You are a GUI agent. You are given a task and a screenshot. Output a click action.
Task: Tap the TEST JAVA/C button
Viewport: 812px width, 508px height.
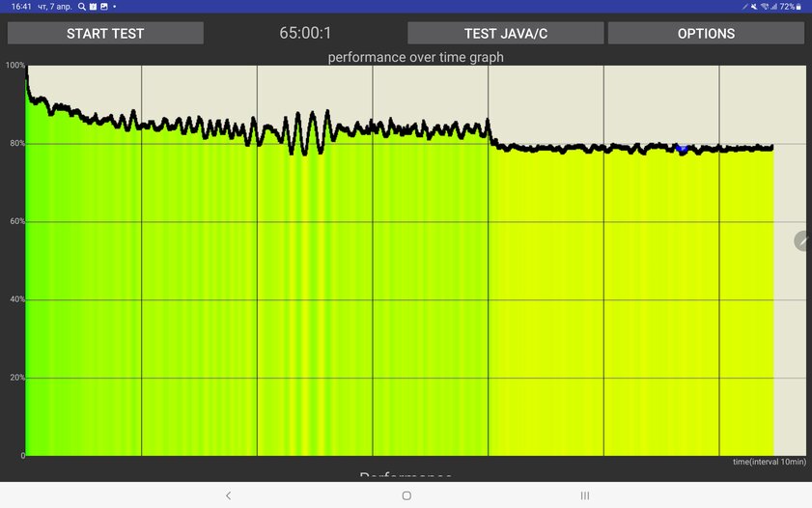(x=505, y=33)
